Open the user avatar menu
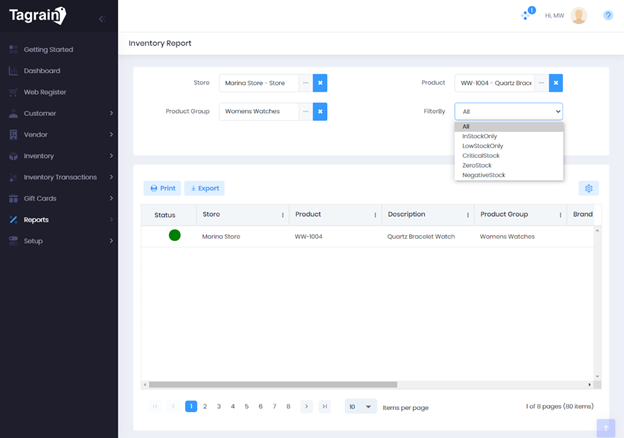624x438 pixels. point(578,16)
